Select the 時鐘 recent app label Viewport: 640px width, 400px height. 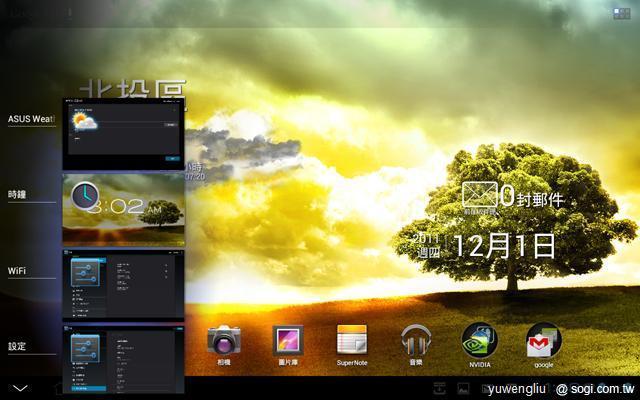[x=17, y=195]
